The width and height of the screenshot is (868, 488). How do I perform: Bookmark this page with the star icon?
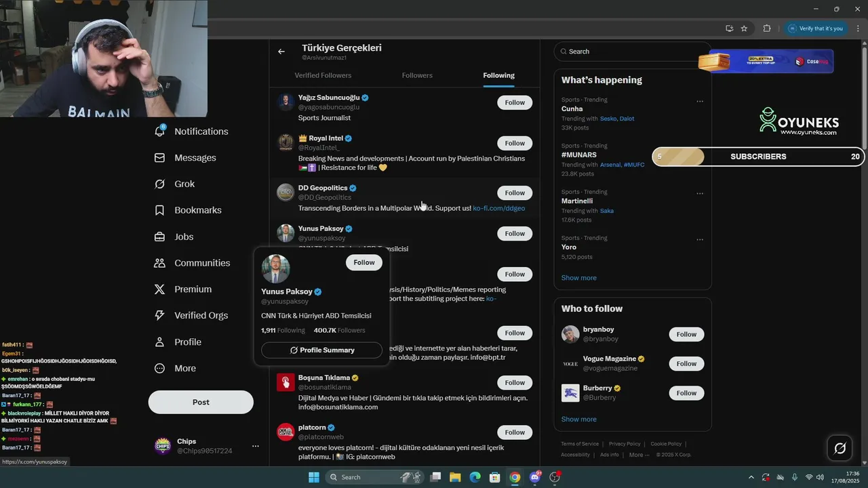coord(744,28)
